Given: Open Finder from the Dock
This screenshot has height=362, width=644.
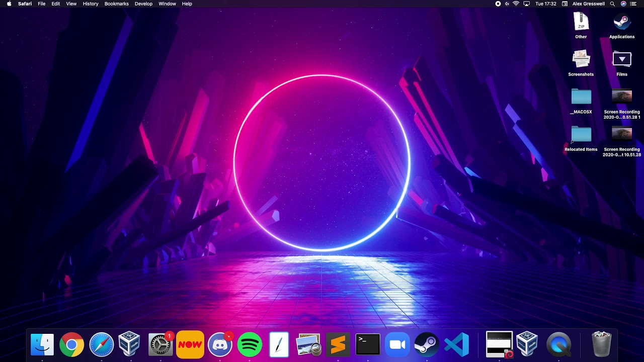Looking at the screenshot, I should coord(42,344).
